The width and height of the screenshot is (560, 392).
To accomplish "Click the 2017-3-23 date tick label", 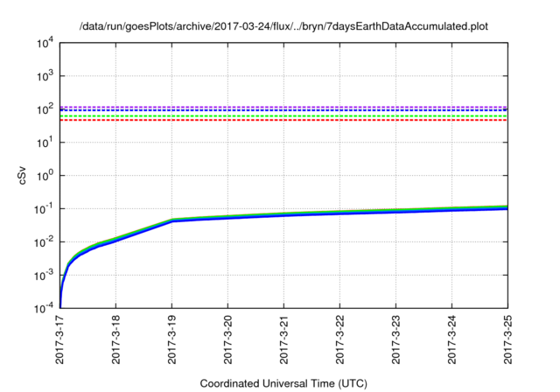I will pos(395,339).
